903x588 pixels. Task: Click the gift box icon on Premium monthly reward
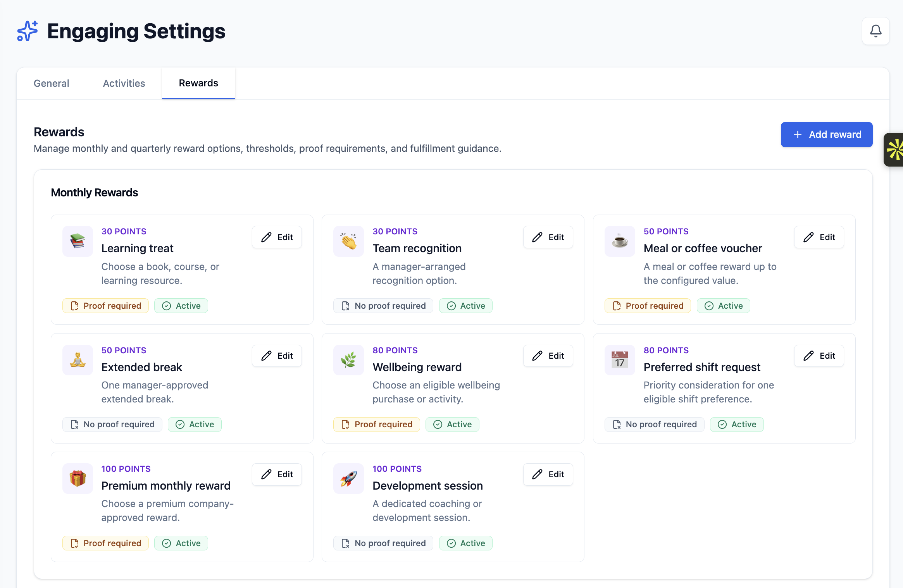coord(78,478)
